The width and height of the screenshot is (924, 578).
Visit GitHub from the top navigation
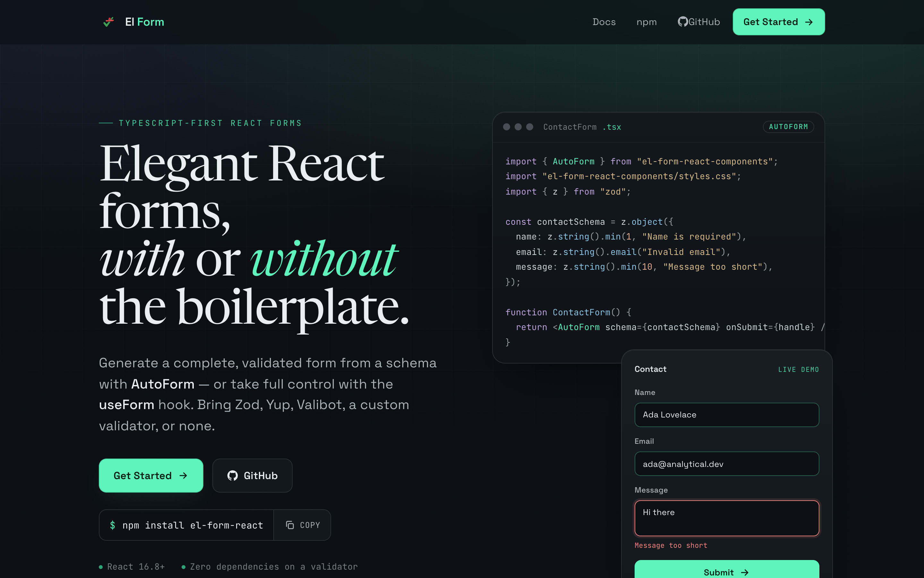(x=699, y=22)
